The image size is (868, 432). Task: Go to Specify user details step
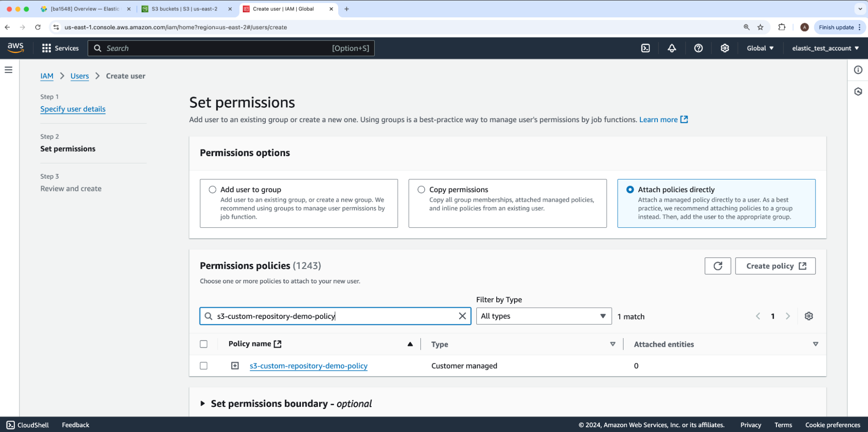click(73, 109)
